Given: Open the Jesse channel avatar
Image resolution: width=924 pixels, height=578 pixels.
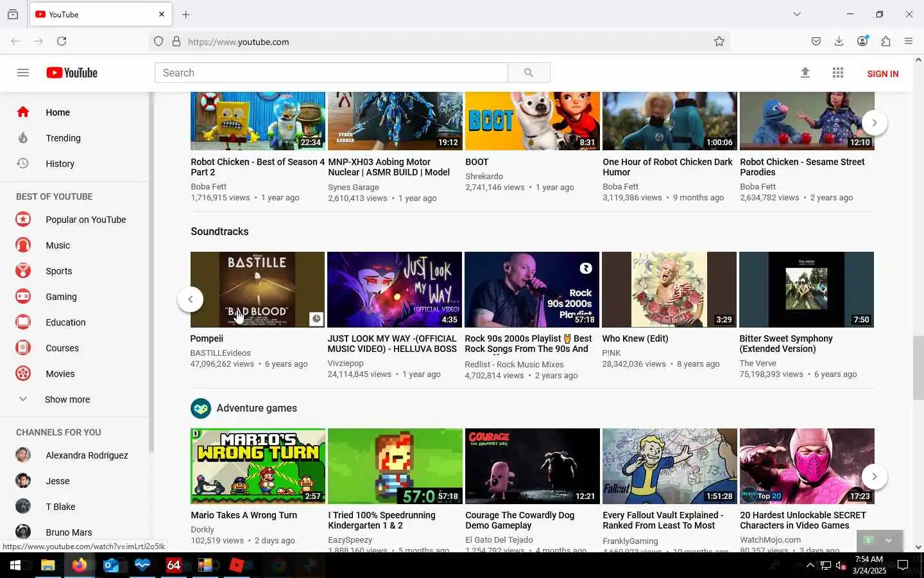Looking at the screenshot, I should 23,480.
